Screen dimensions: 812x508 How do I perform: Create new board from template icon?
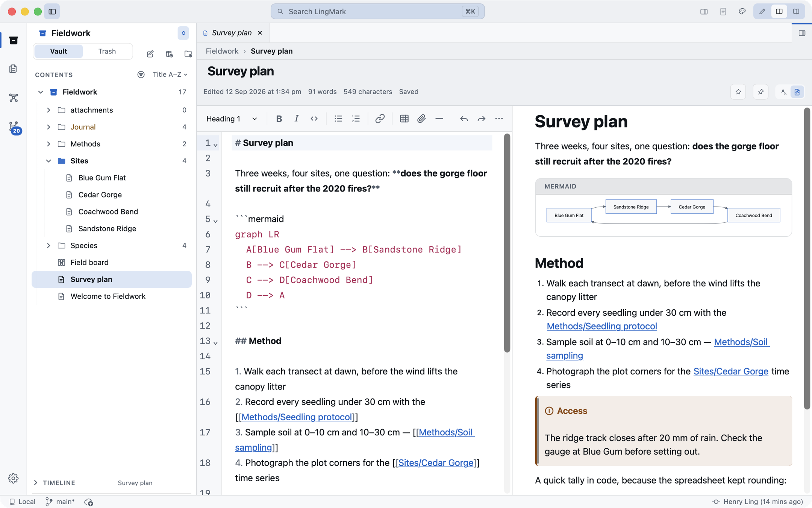click(169, 54)
